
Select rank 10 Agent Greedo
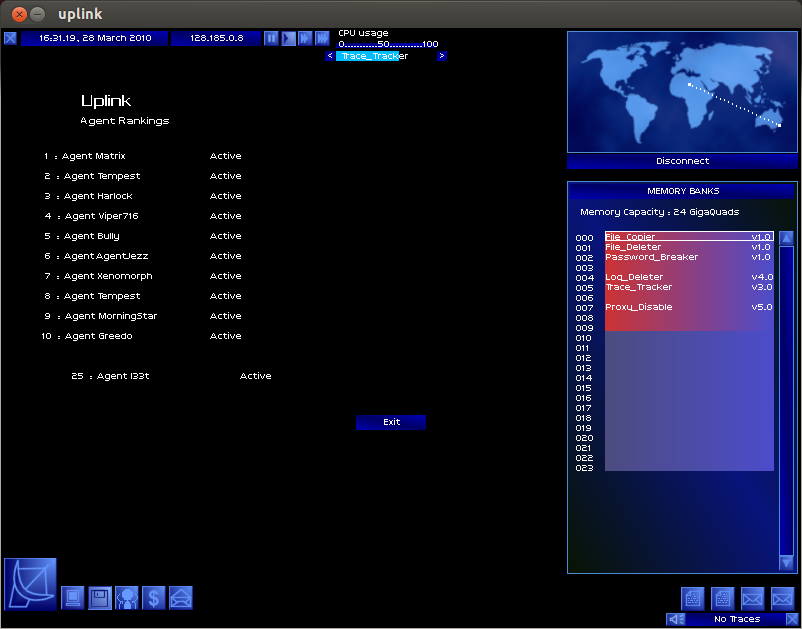(x=87, y=336)
